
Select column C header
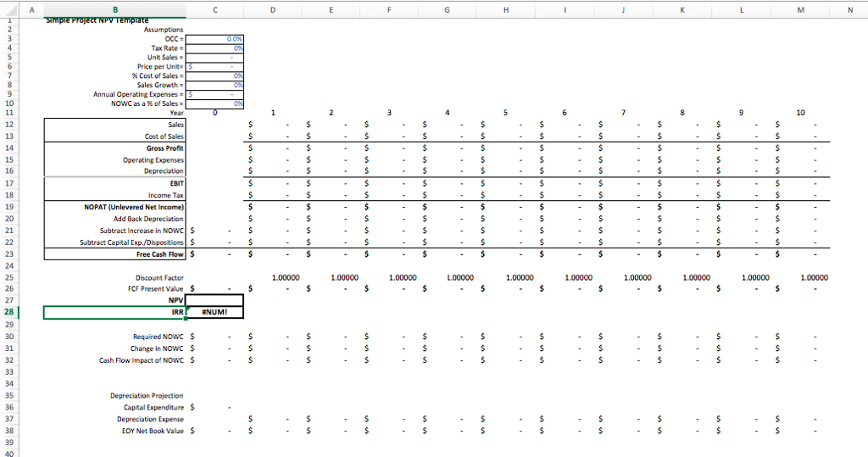(214, 9)
